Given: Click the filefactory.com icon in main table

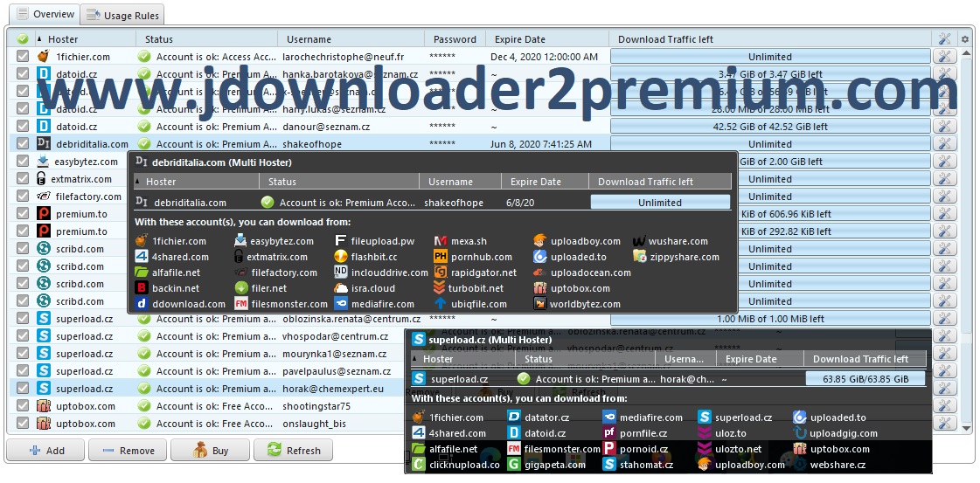Looking at the screenshot, I should 43,197.
